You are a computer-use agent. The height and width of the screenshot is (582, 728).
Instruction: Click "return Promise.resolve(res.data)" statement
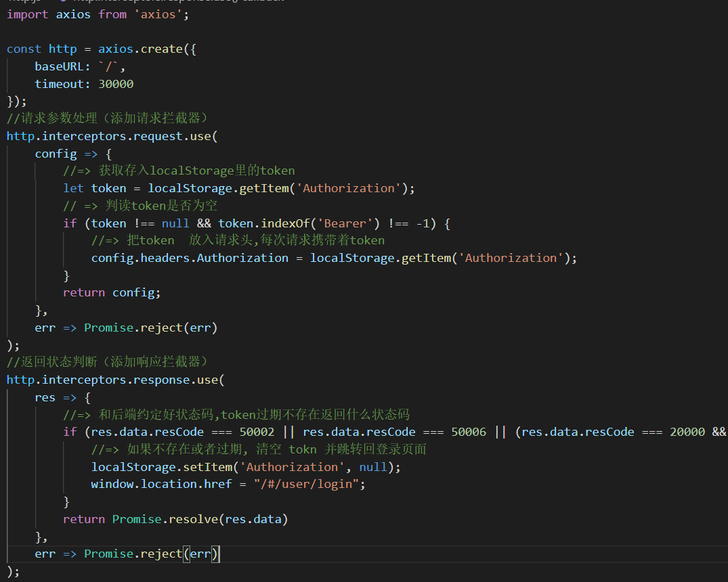[175, 519]
